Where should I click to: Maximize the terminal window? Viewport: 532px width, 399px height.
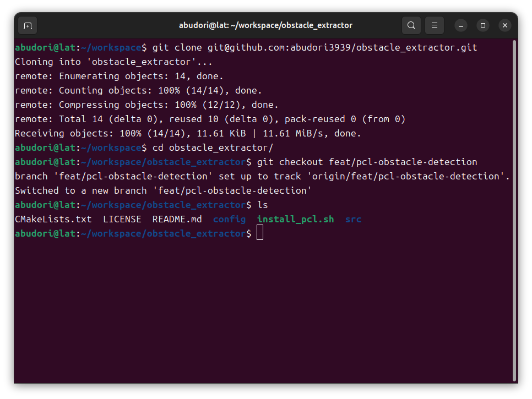pos(483,25)
